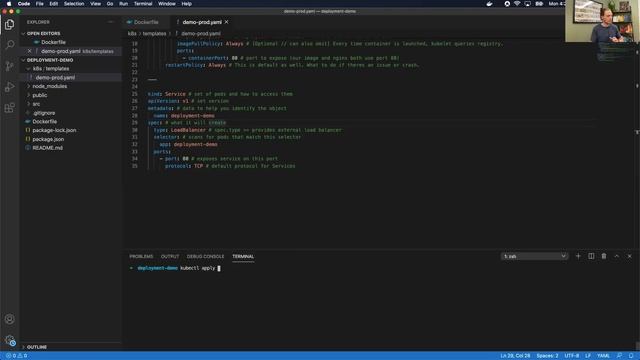Open the Extensions view
This screenshot has height=360, width=640.
click(9, 108)
